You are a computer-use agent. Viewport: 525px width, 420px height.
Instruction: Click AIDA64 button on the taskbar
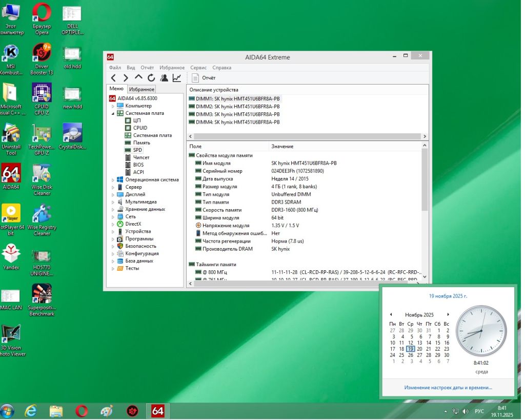coord(158,411)
